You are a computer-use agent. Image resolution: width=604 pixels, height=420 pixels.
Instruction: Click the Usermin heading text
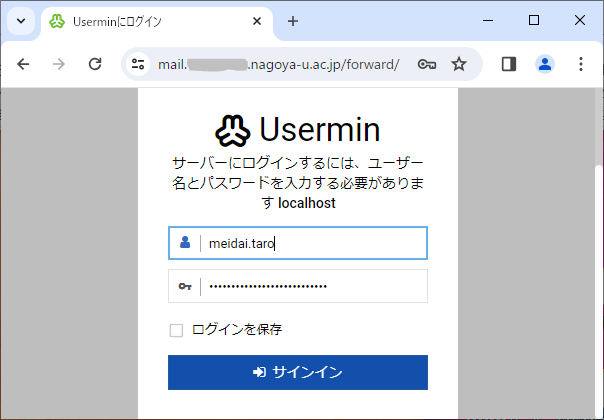click(320, 129)
